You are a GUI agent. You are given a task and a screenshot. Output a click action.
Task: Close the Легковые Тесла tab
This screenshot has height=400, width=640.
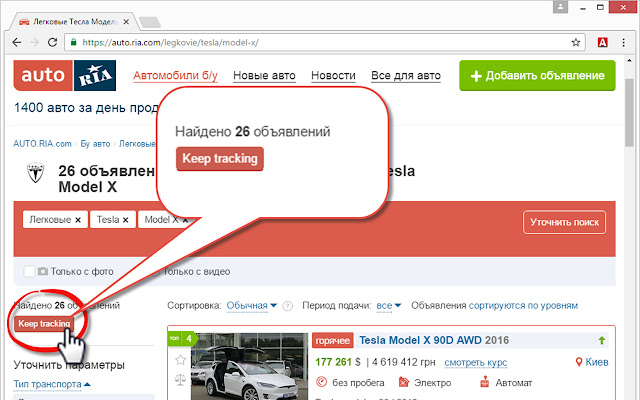tap(126, 22)
